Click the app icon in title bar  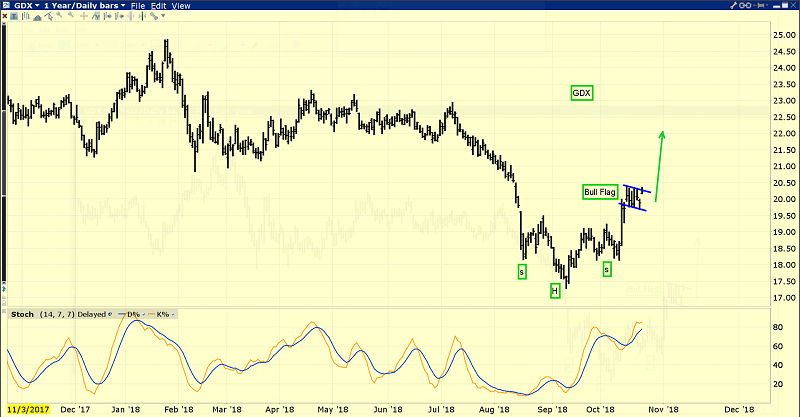coord(7,5)
